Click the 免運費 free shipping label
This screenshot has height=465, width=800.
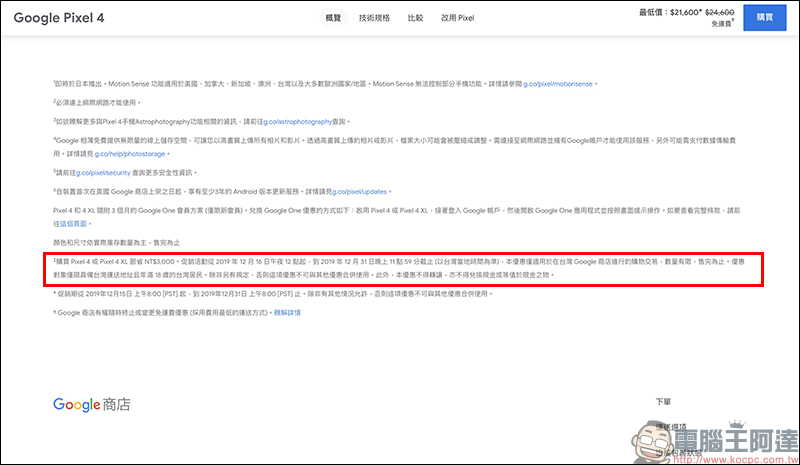click(x=721, y=23)
